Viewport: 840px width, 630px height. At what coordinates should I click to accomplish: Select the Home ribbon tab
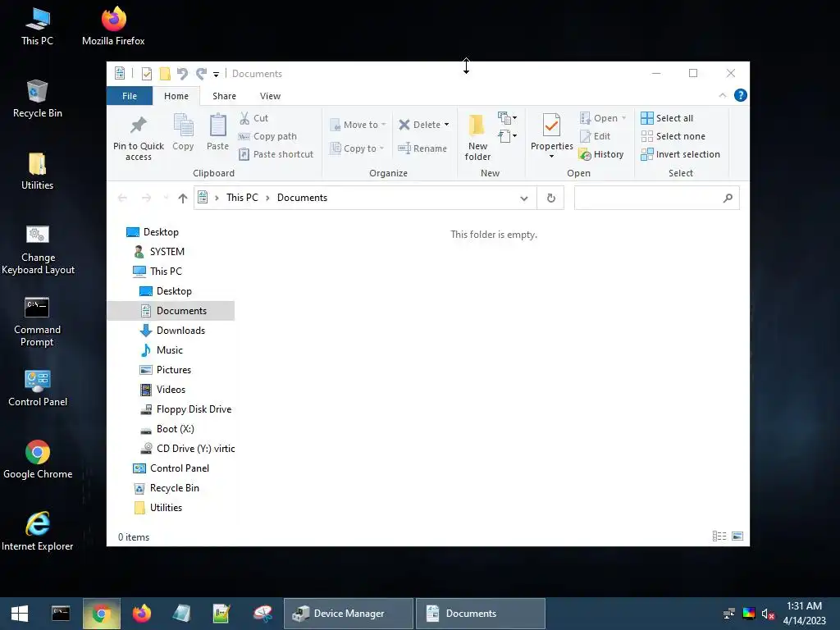[176, 96]
